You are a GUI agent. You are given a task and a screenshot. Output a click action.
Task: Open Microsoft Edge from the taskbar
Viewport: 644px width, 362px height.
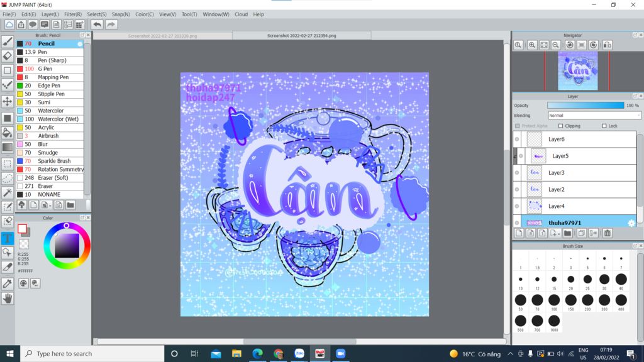pyautogui.click(x=257, y=353)
